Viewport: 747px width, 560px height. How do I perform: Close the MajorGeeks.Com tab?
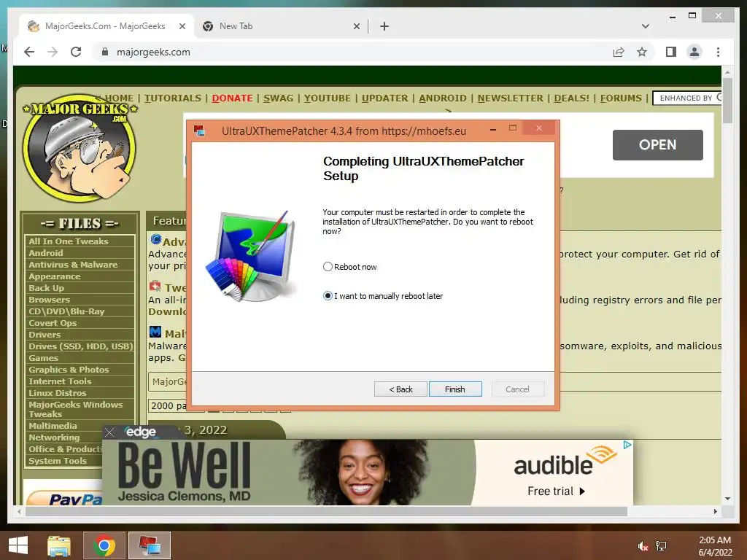182,26
